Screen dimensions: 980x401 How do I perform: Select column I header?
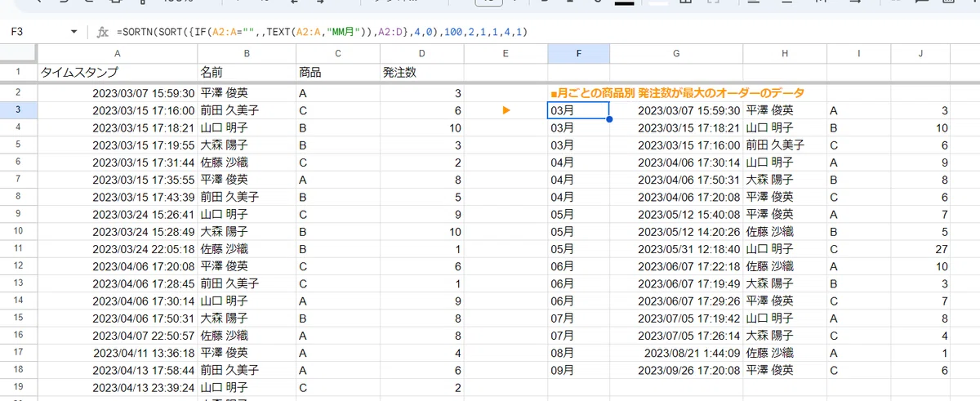(859, 54)
